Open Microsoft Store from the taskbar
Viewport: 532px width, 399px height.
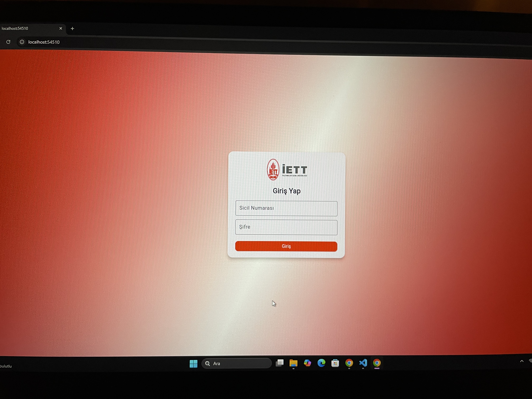tap(335, 363)
